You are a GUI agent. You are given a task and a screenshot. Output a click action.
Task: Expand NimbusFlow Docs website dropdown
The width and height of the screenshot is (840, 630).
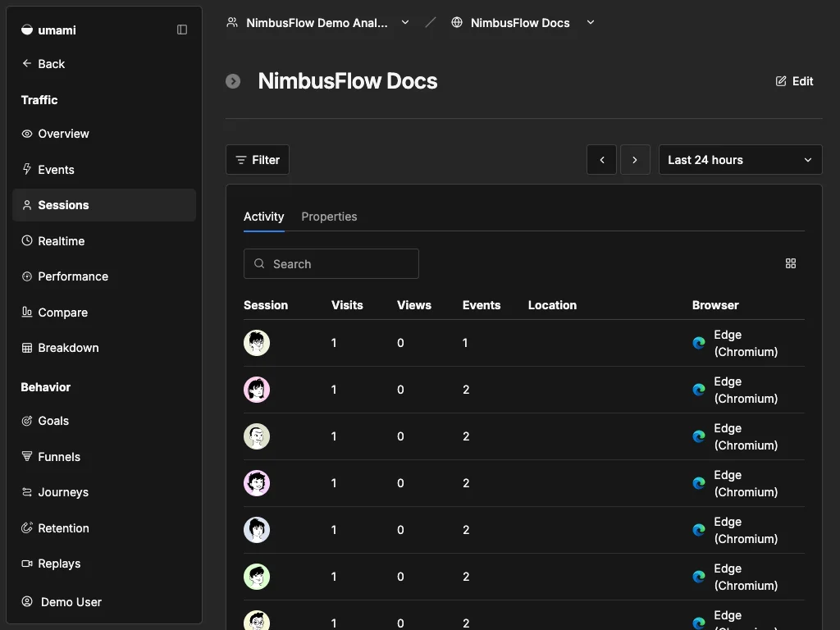click(x=591, y=22)
